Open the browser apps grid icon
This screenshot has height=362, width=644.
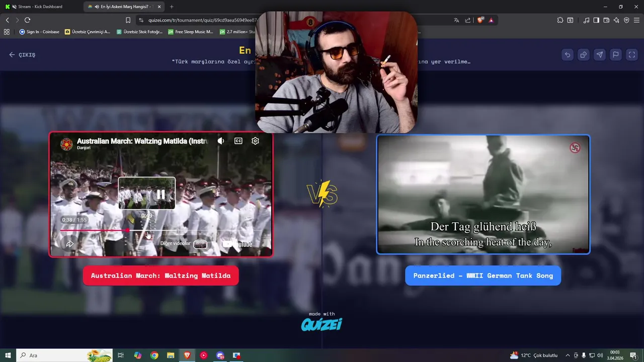pyautogui.click(x=7, y=32)
